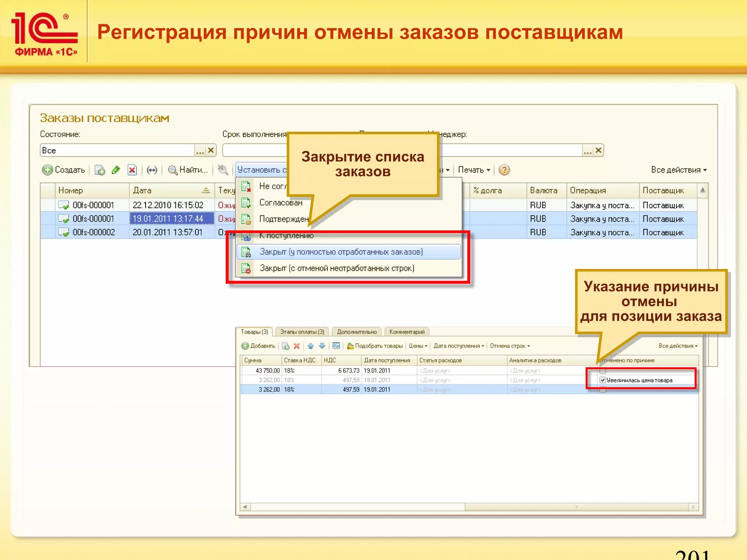Click the Подобрать товары folder icon
This screenshot has height=560, width=747.
(350, 346)
